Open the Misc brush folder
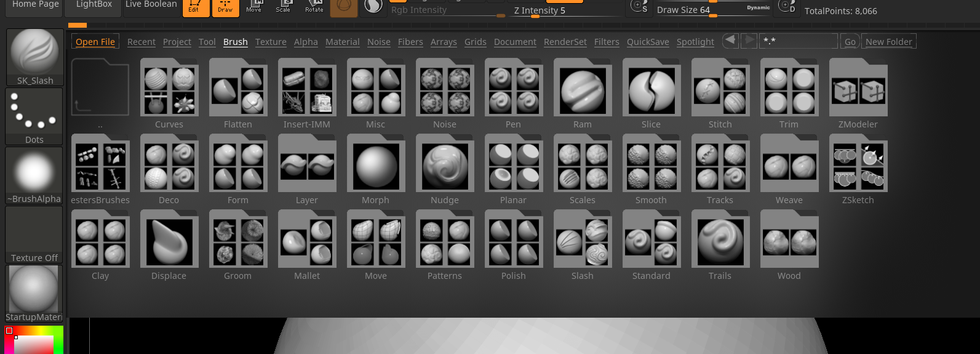 coord(376,88)
